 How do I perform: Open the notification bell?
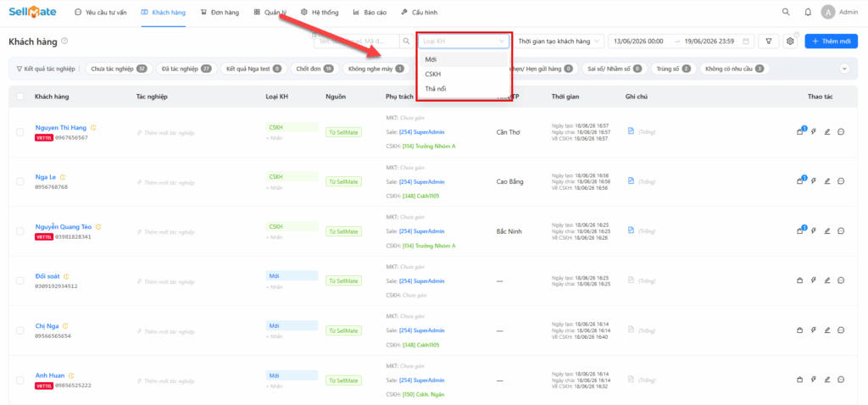pos(808,12)
